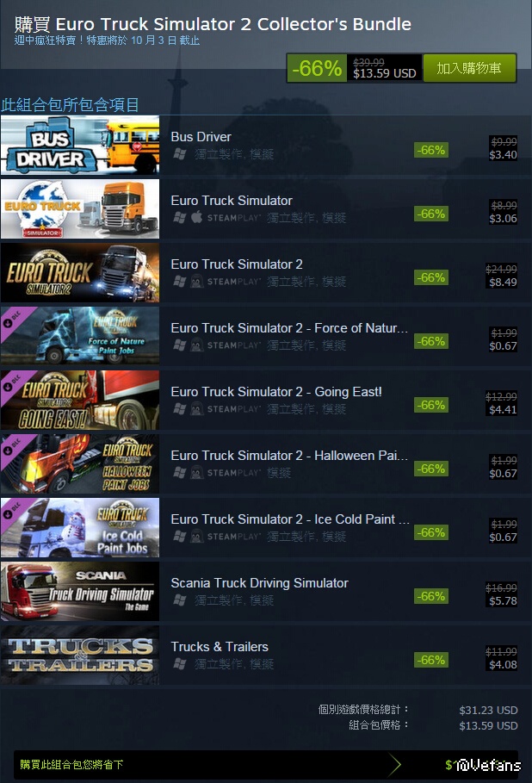
Task: Open the Ice Cold Paint Jobs thumbnail
Action: coord(80,527)
